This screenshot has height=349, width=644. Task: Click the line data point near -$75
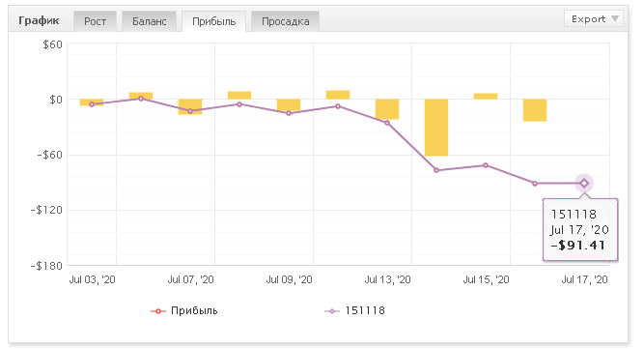tap(436, 170)
